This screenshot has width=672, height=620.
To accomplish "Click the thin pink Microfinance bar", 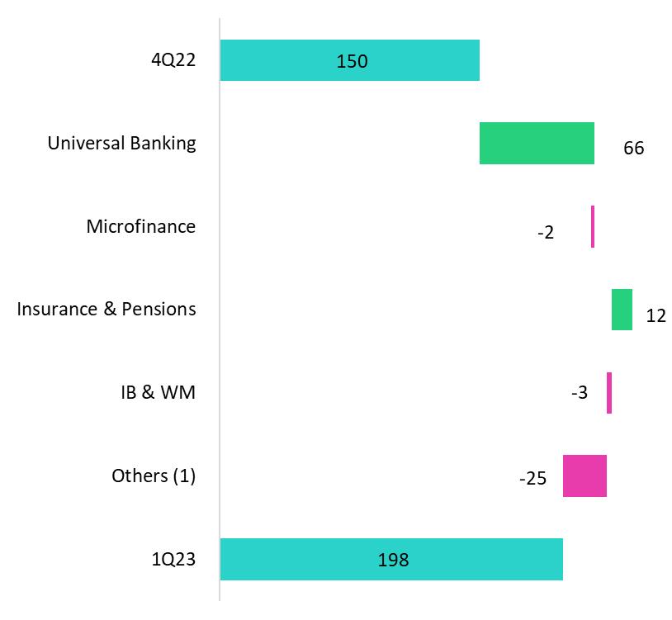I will pos(593,227).
